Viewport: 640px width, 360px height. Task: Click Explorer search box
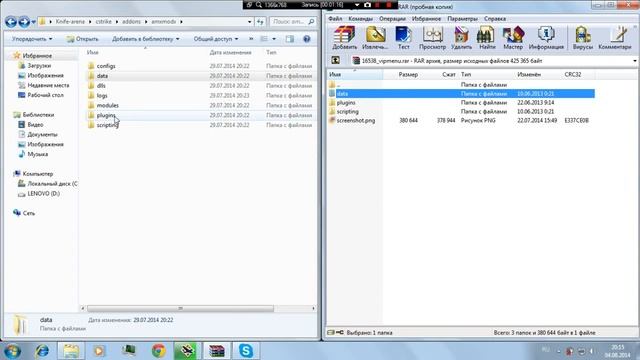tap(293, 22)
